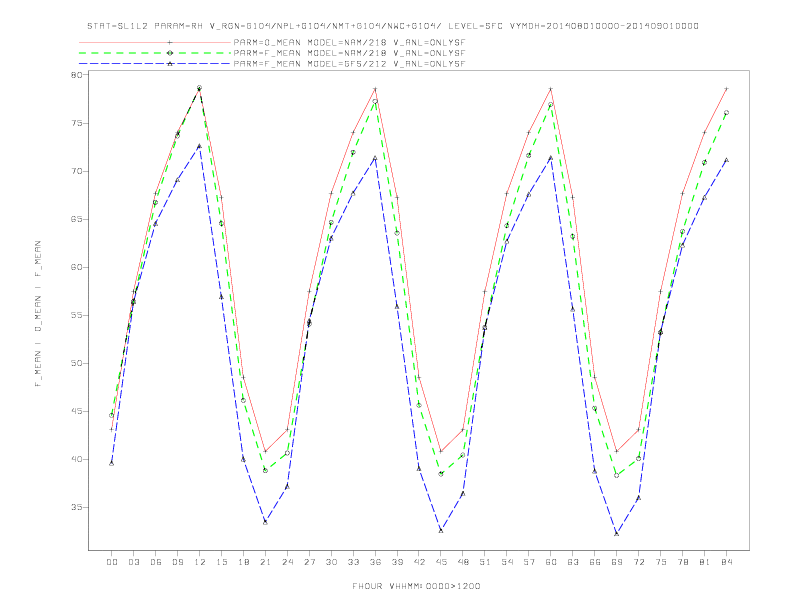Viewport: 792px width, 612px height.
Task: Click x-axis tick label 63
Action: click(573, 562)
